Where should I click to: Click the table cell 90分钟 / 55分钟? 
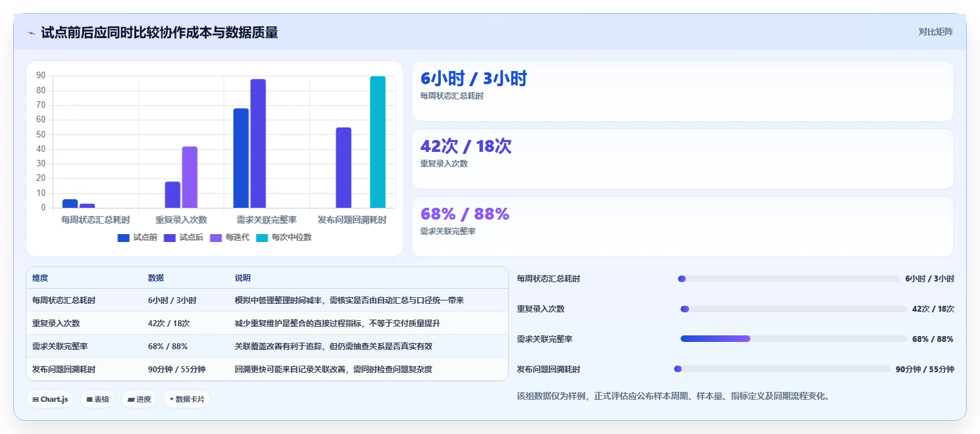[x=176, y=369]
